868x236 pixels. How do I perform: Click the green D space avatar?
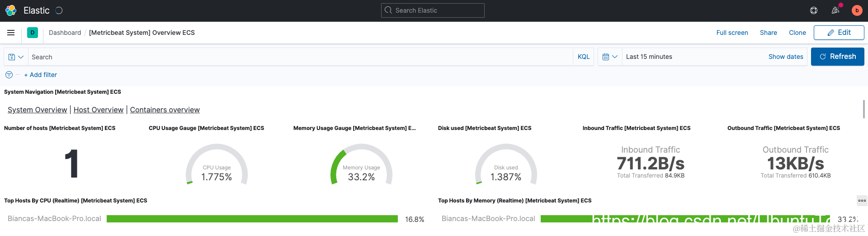33,33
